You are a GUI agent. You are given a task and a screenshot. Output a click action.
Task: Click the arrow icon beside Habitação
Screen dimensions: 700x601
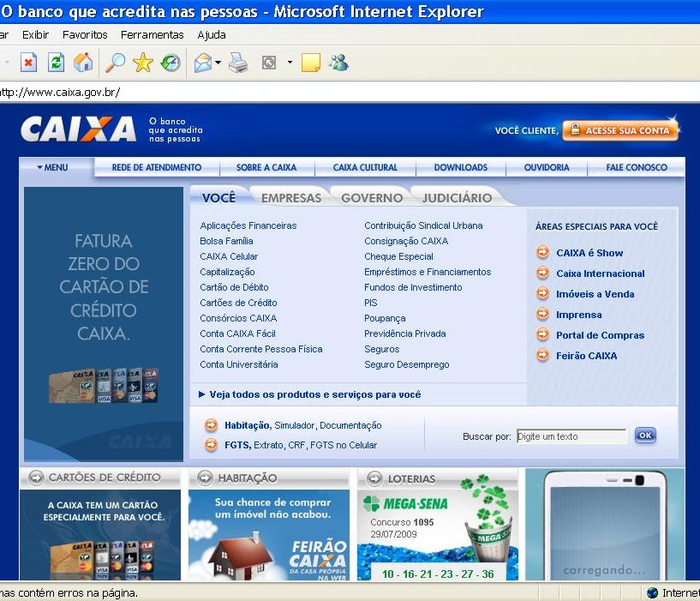211,425
